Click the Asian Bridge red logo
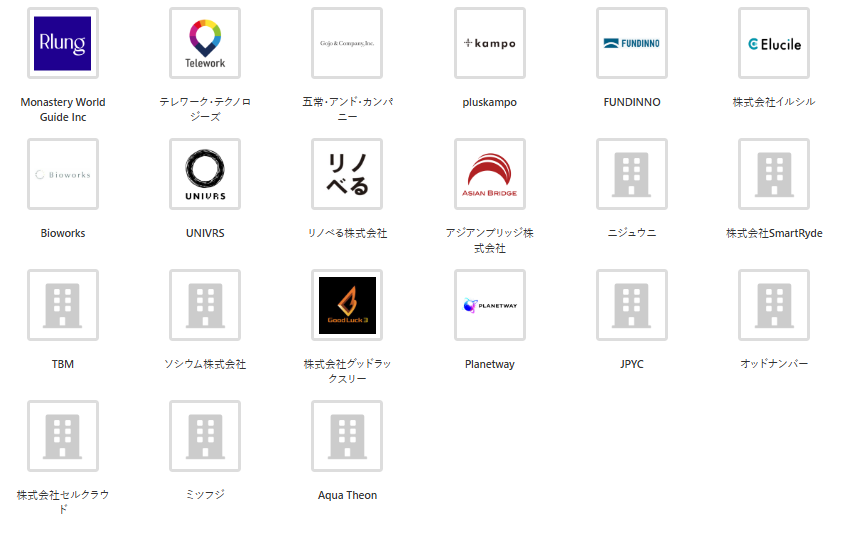This screenshot has height=534, width=844. 490,174
